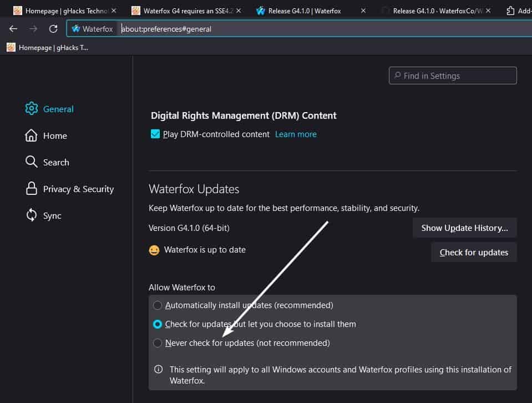Select Automatically install updates option
This screenshot has width=532, height=403.
pyautogui.click(x=157, y=305)
